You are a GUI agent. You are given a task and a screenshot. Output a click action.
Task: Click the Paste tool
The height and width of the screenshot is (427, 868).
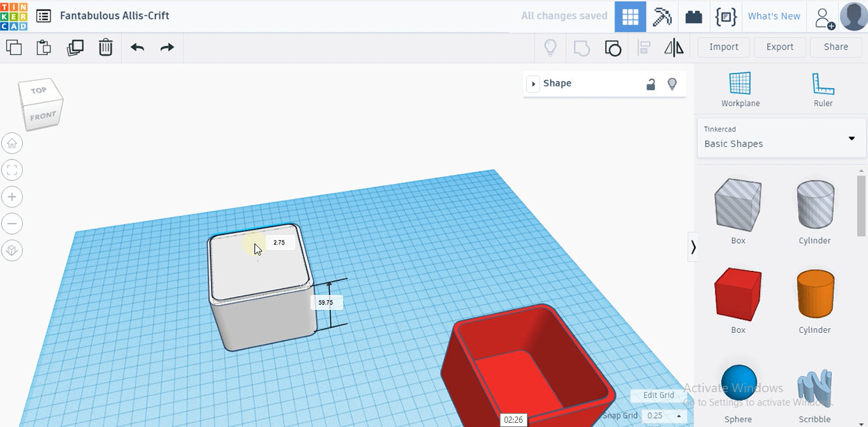[x=44, y=47]
